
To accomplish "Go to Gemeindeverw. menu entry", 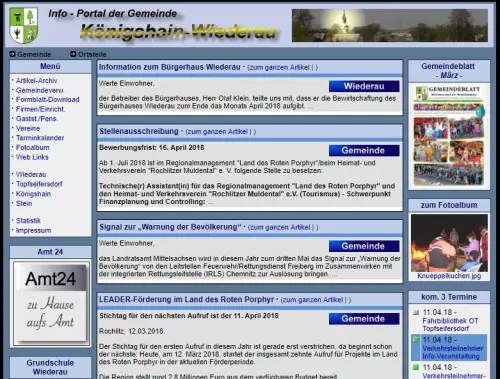I will (x=40, y=90).
